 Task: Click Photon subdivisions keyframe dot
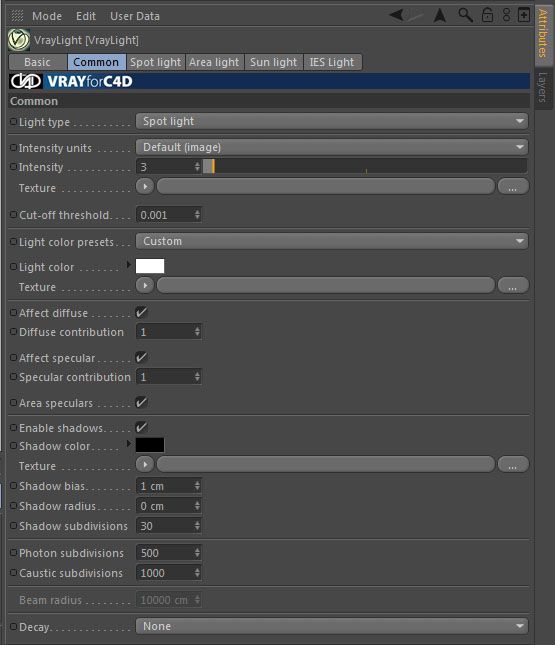click(x=14, y=552)
